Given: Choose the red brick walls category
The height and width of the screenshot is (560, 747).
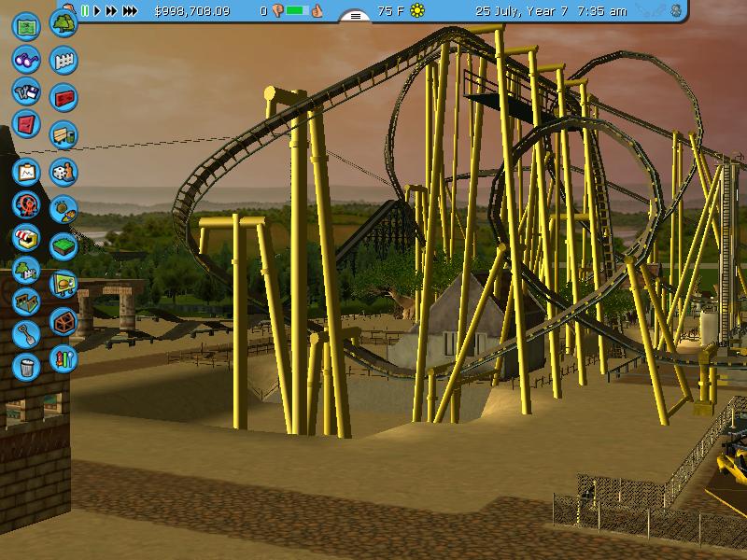Looking at the screenshot, I should [x=63, y=98].
